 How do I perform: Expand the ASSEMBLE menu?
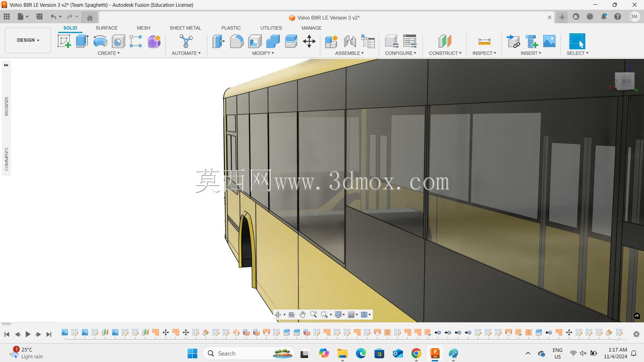click(x=349, y=53)
